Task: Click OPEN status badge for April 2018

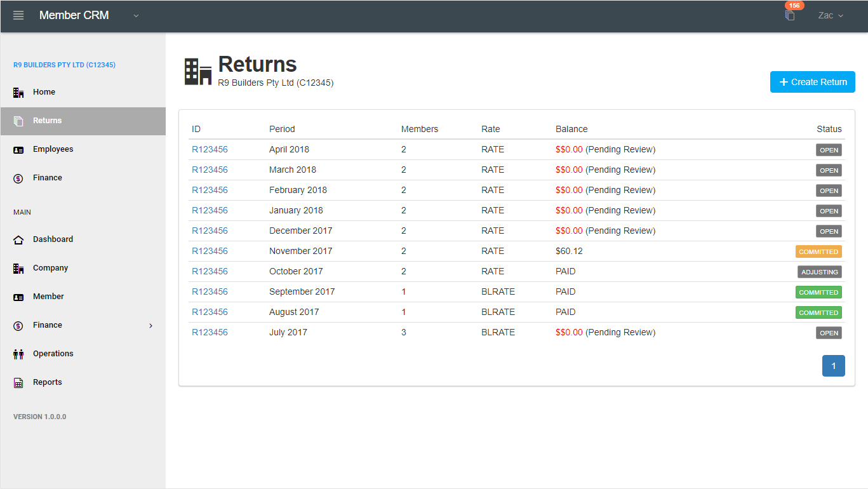Action: tap(829, 151)
